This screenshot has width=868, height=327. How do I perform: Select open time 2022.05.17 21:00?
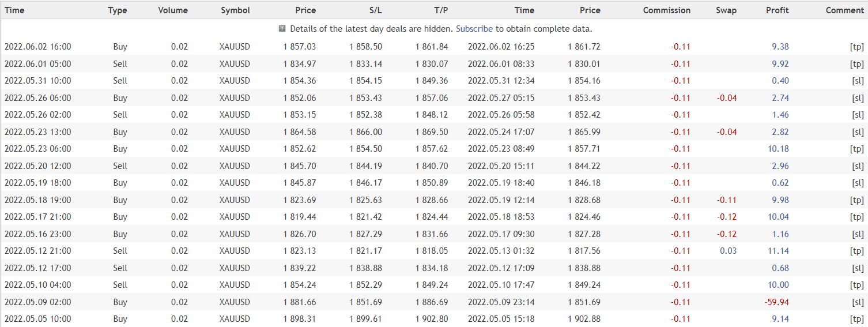tap(38, 217)
